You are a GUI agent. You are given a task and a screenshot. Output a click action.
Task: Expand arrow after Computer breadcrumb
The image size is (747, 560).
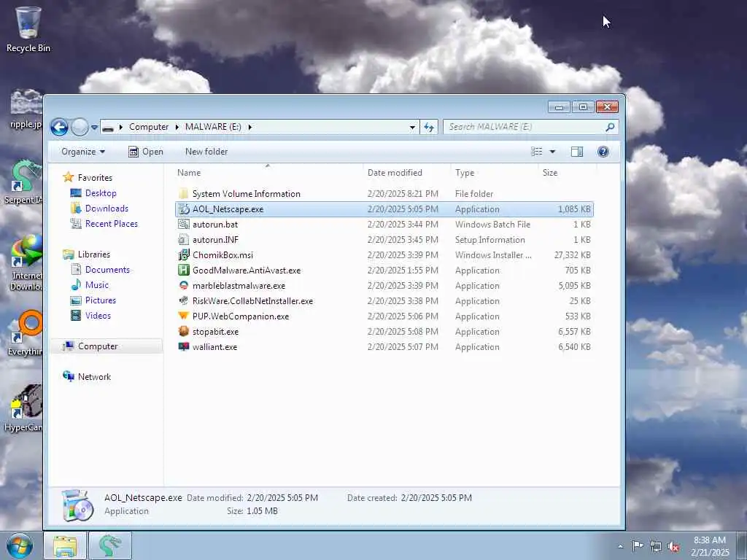click(x=177, y=127)
